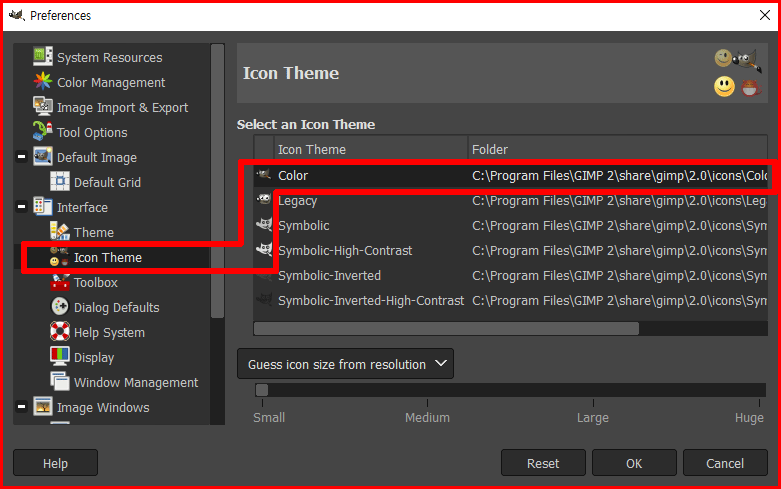Select Dialog Defaults in sidebar
Image resolution: width=781 pixels, height=489 pixels.
pyautogui.click(x=117, y=307)
